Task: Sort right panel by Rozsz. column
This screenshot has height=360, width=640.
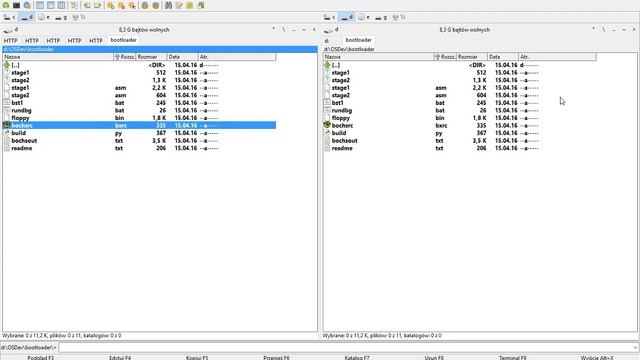Action: 445,57
